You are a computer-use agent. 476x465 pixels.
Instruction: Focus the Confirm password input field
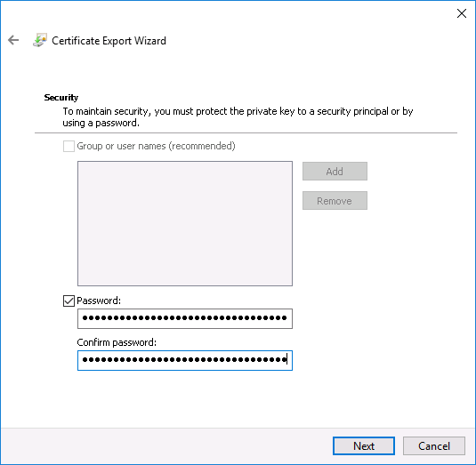pyautogui.click(x=185, y=360)
